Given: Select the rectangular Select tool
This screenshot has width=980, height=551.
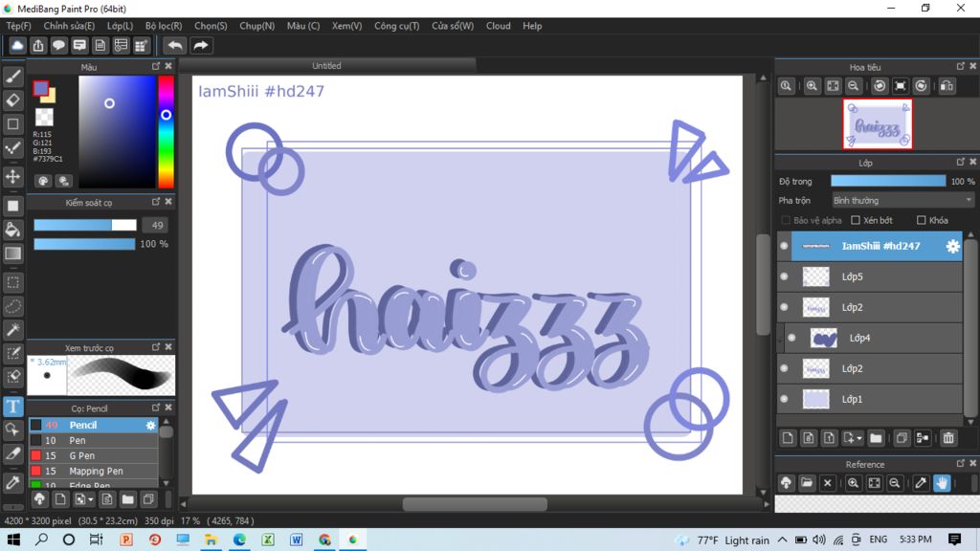Looking at the screenshot, I should click(12, 282).
